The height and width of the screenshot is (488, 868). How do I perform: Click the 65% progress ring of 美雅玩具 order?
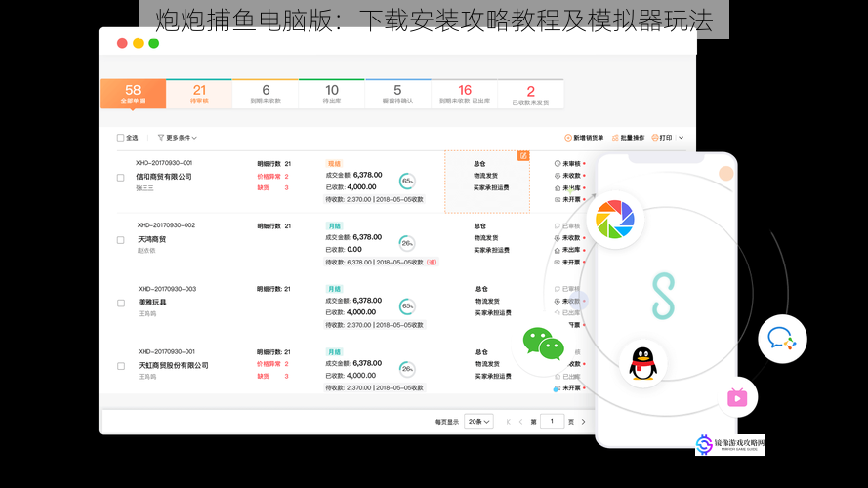tap(407, 305)
